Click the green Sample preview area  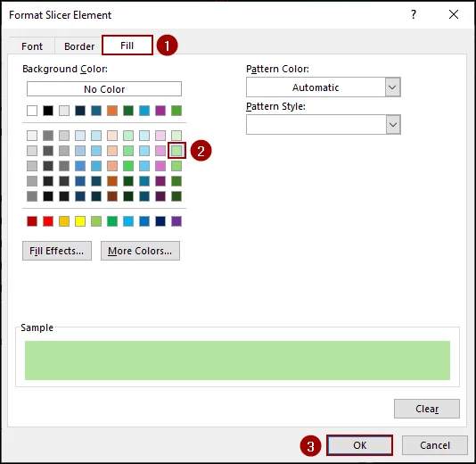(237, 360)
